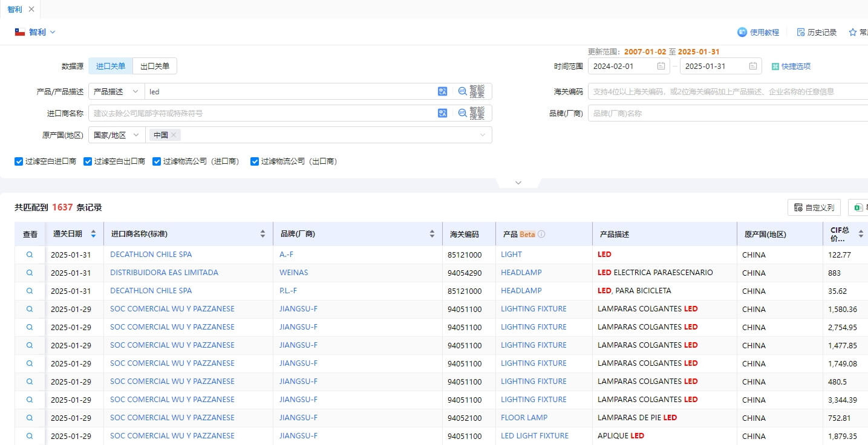Sort by 品牌(厂商) column
868x445 pixels.
432,234
